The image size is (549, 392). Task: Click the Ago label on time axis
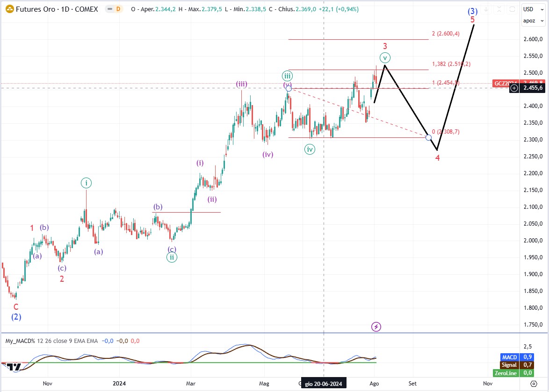click(374, 384)
